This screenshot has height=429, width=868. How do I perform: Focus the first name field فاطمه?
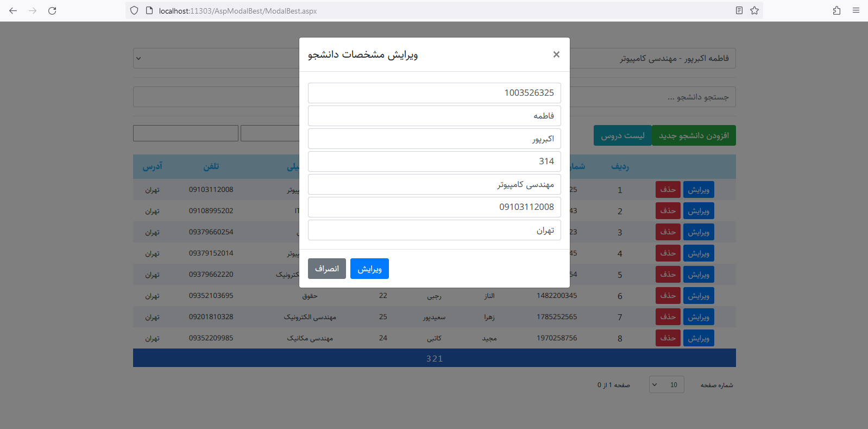click(434, 116)
